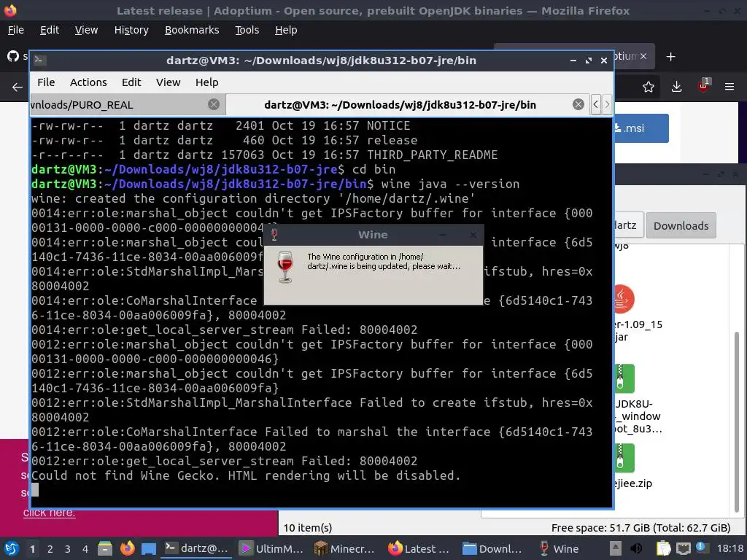The width and height of the screenshot is (747, 560).
Task: Open the terminal's File menu
Action: (x=46, y=82)
